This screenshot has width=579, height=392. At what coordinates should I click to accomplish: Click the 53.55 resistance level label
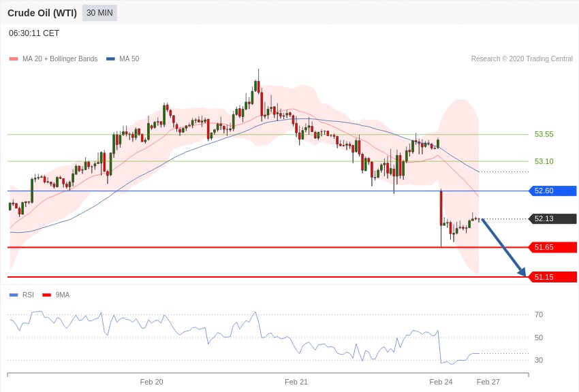pyautogui.click(x=544, y=134)
